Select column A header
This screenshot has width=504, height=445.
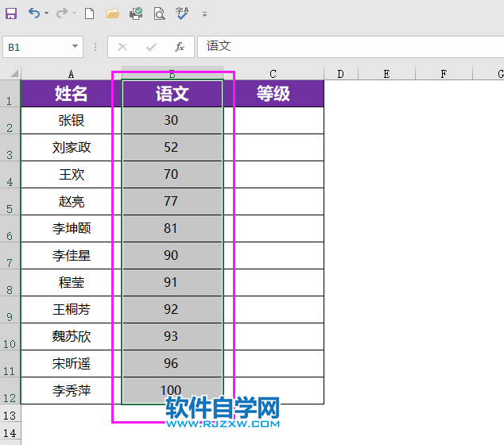point(72,74)
